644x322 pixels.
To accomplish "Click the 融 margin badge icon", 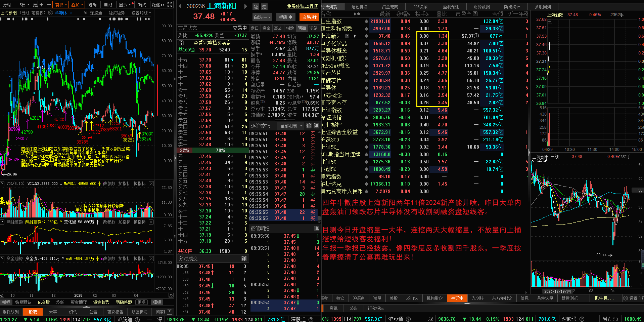I will coord(256,7).
